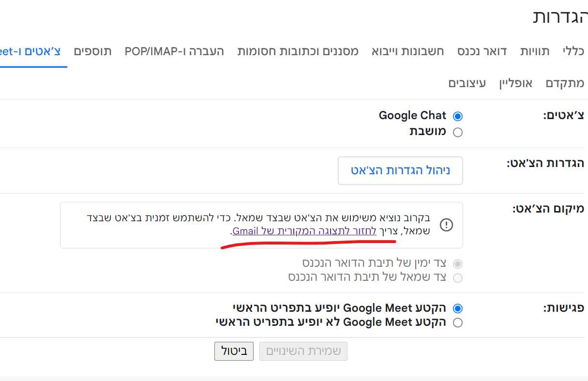588x381 pixels.
Task: Select the מושבת (disabled) chat option
Action: 457,132
